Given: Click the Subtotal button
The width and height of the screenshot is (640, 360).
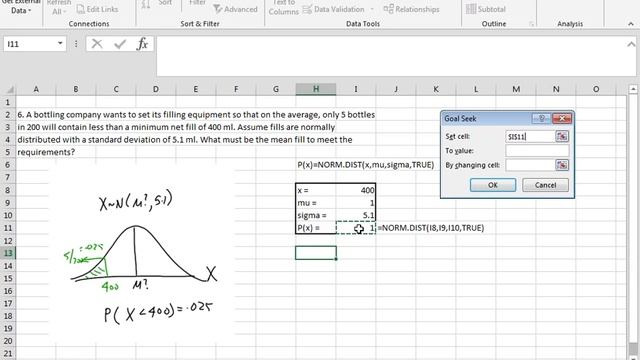Looking at the screenshot, I should 486,9.
